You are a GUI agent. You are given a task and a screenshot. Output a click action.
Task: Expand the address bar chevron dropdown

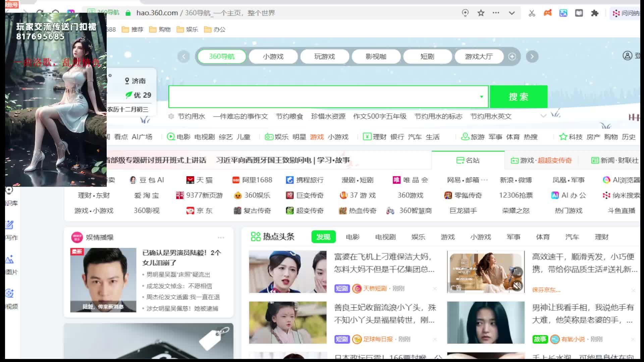tap(512, 13)
